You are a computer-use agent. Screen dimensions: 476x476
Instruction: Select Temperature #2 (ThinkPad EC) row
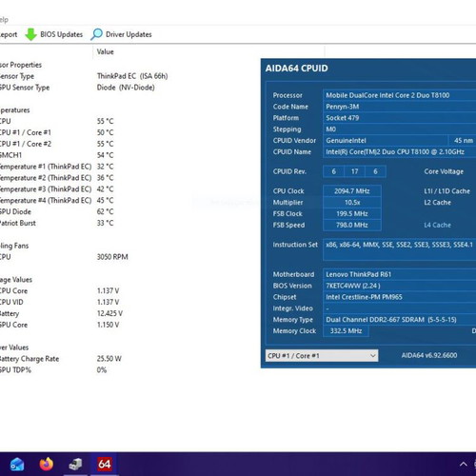(x=57, y=178)
